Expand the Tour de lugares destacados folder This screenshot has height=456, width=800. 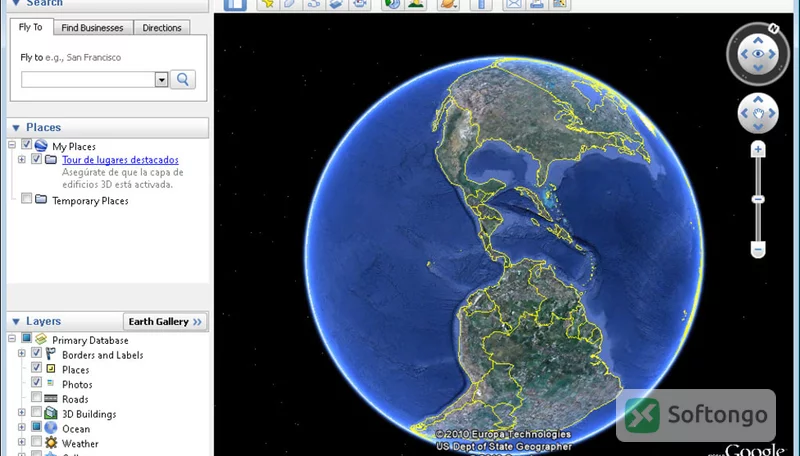[x=21, y=160]
